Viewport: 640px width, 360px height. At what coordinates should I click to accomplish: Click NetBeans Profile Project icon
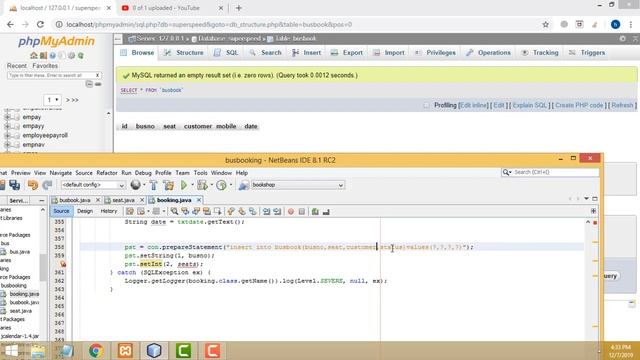[221, 185]
